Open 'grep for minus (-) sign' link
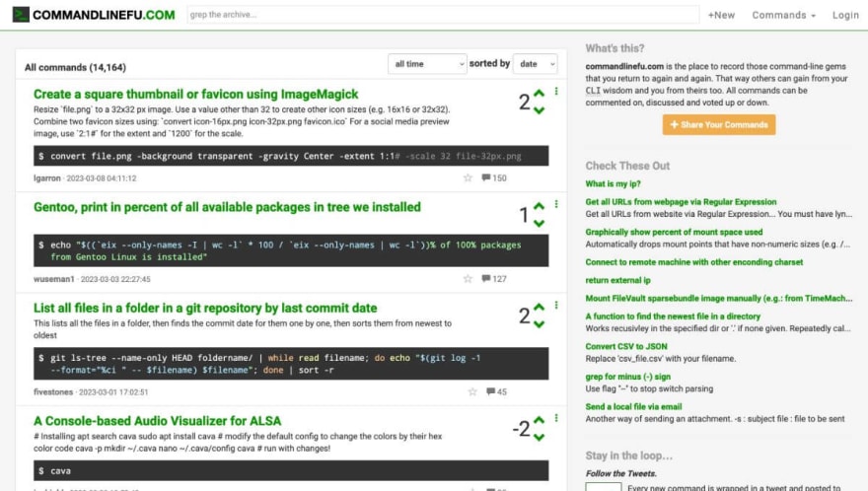 pyautogui.click(x=627, y=377)
